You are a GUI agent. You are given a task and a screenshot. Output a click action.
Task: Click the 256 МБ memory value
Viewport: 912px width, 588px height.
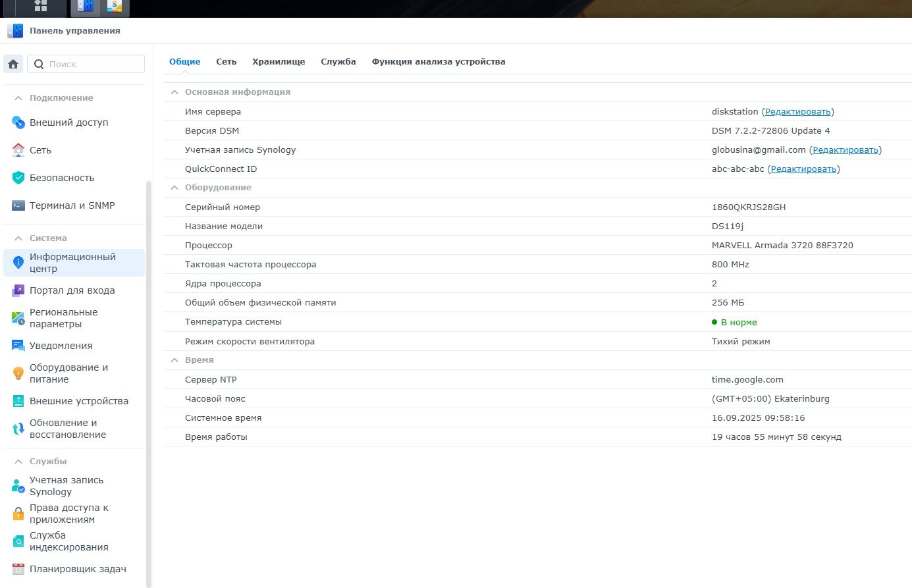click(x=728, y=303)
